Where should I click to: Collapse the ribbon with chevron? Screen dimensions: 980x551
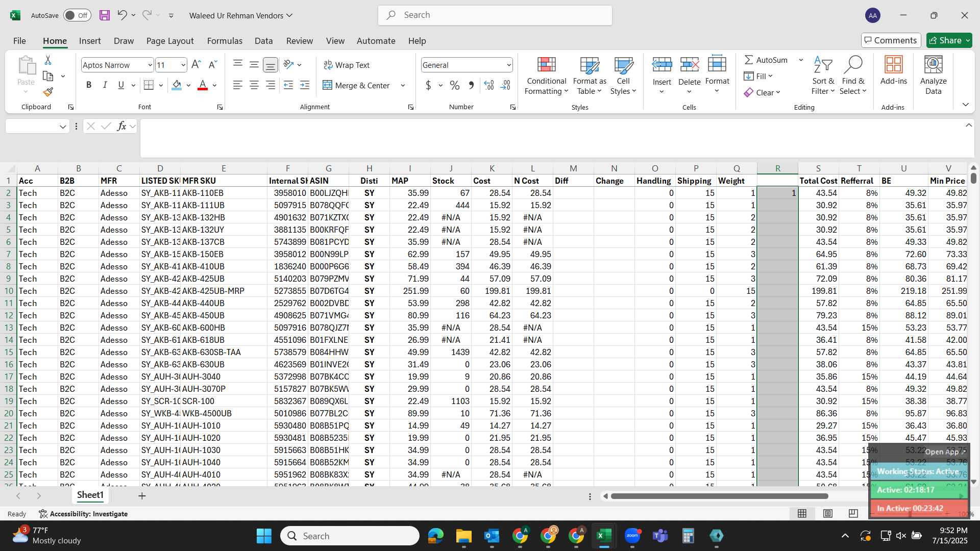pyautogui.click(x=965, y=105)
